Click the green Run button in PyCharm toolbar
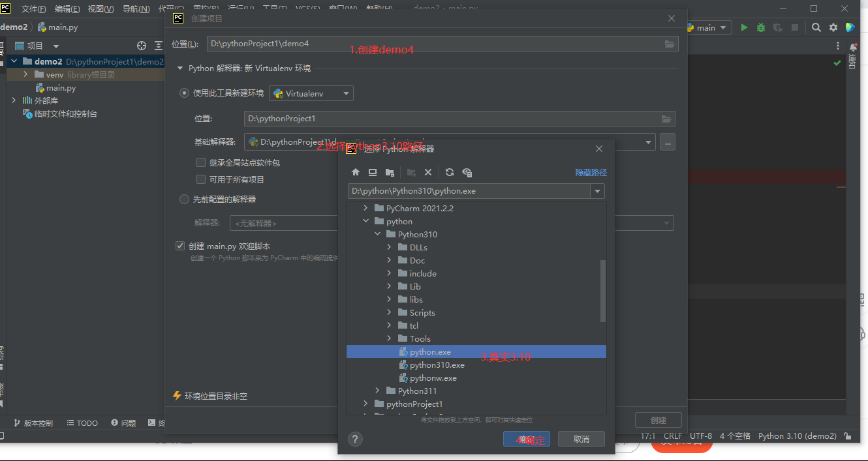 (743, 27)
